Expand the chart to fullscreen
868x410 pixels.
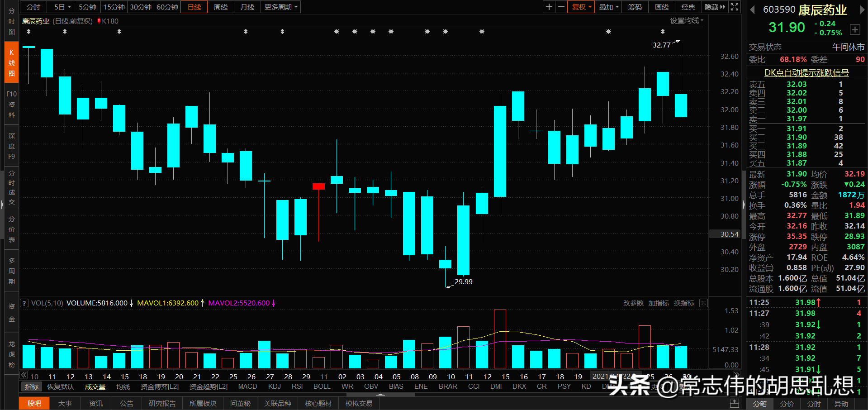tap(734, 7)
